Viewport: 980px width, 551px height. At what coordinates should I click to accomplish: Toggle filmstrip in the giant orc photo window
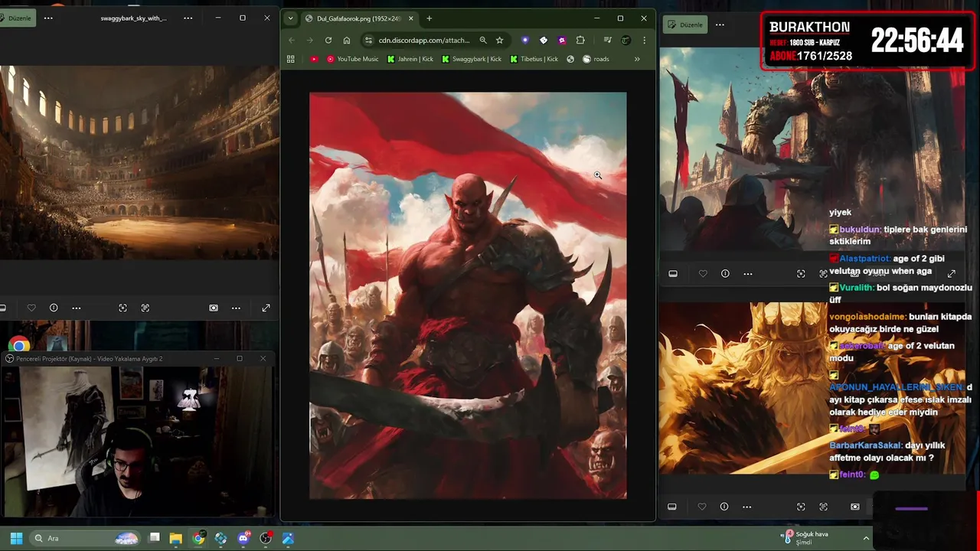click(x=673, y=273)
